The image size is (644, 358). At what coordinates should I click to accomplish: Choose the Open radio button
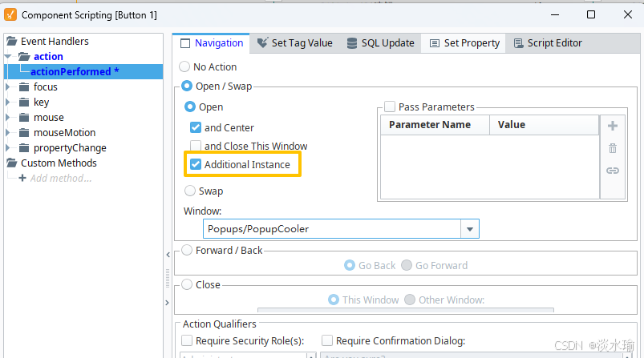coord(190,107)
